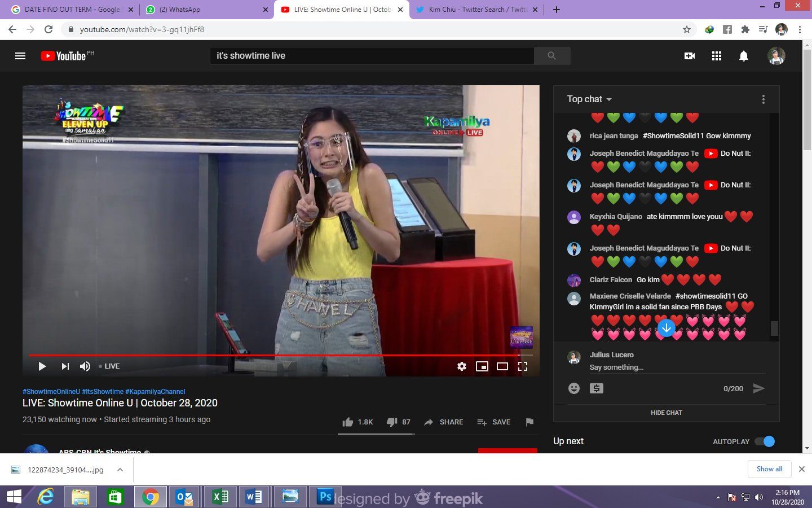The width and height of the screenshot is (812, 508).
Task: Skip to next video
Action: [65, 366]
